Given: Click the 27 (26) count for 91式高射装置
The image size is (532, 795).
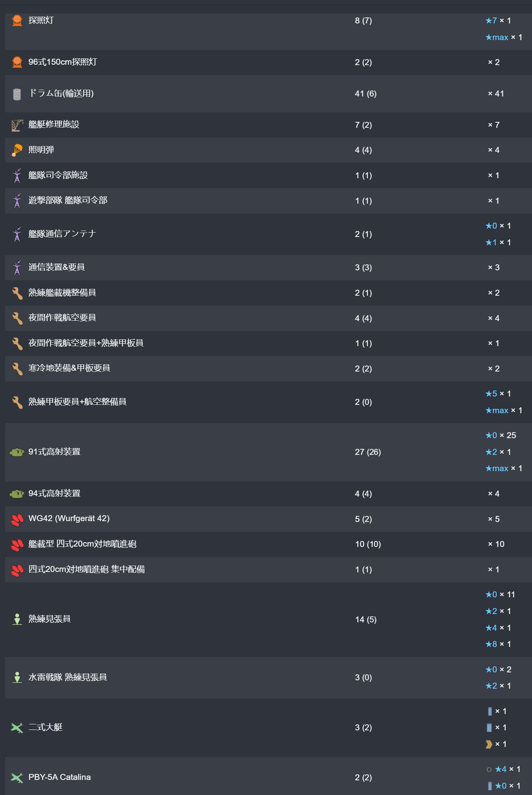Looking at the screenshot, I should (x=368, y=452).
